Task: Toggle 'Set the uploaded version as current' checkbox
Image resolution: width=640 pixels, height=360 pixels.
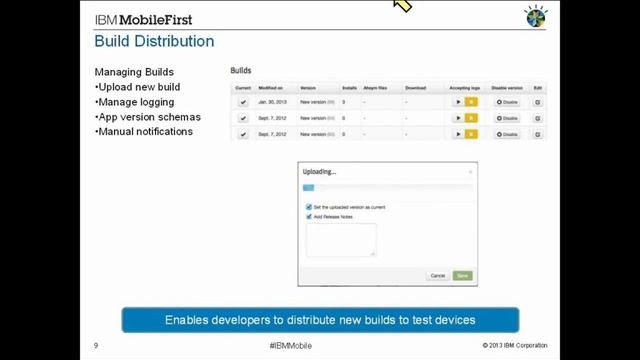Action: (309, 207)
